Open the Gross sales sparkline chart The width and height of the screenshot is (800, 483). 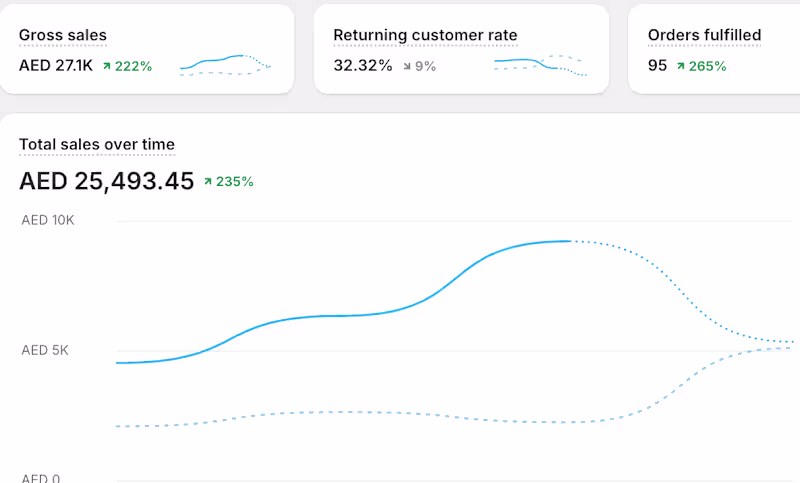(225, 65)
